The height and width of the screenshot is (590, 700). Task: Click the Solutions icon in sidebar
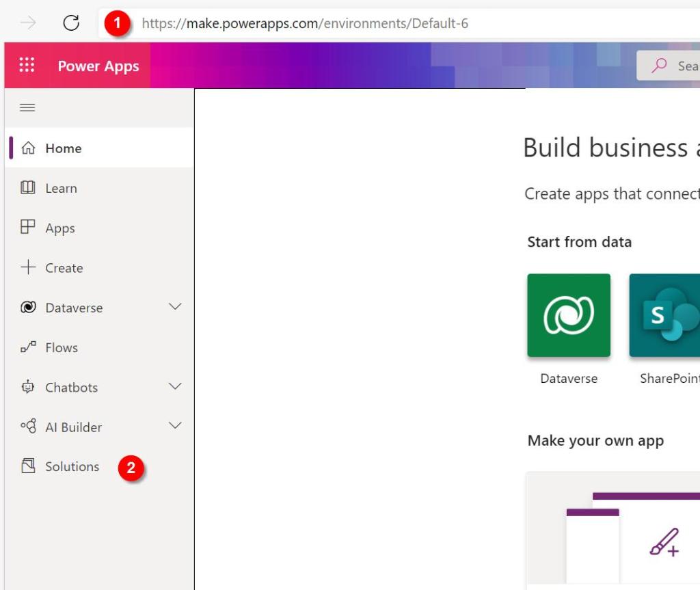[x=28, y=466]
